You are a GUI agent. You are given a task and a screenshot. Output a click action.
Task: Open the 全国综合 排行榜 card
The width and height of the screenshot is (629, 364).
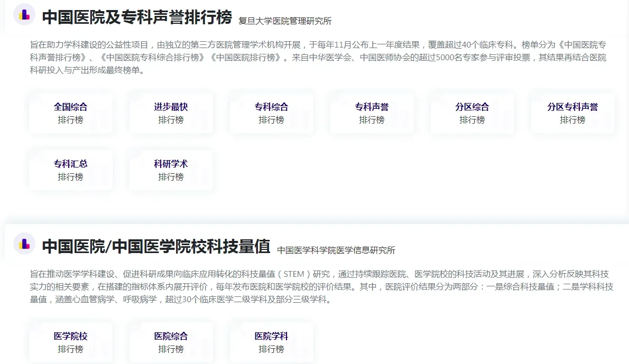point(71,113)
